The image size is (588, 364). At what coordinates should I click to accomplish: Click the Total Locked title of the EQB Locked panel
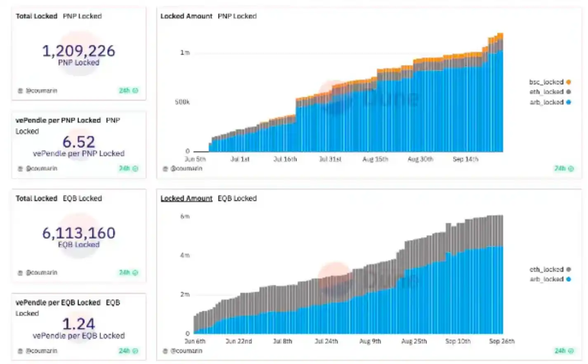click(36, 199)
